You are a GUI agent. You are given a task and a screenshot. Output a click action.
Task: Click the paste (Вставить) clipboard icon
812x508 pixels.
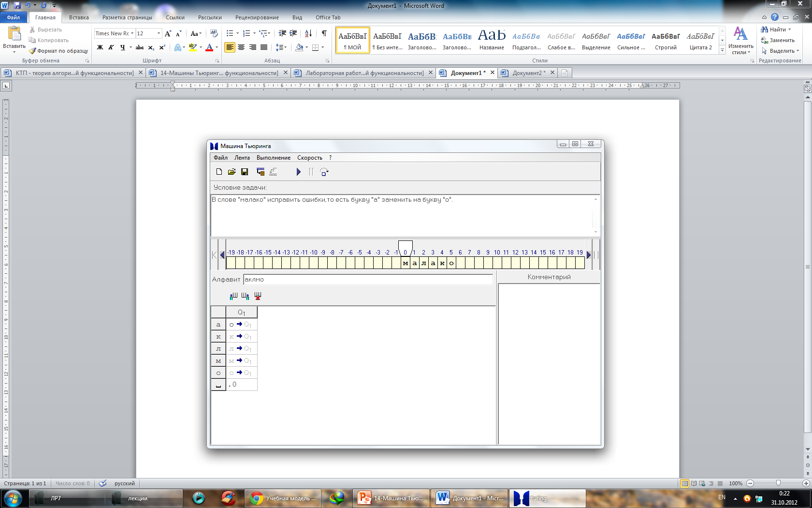[x=14, y=33]
